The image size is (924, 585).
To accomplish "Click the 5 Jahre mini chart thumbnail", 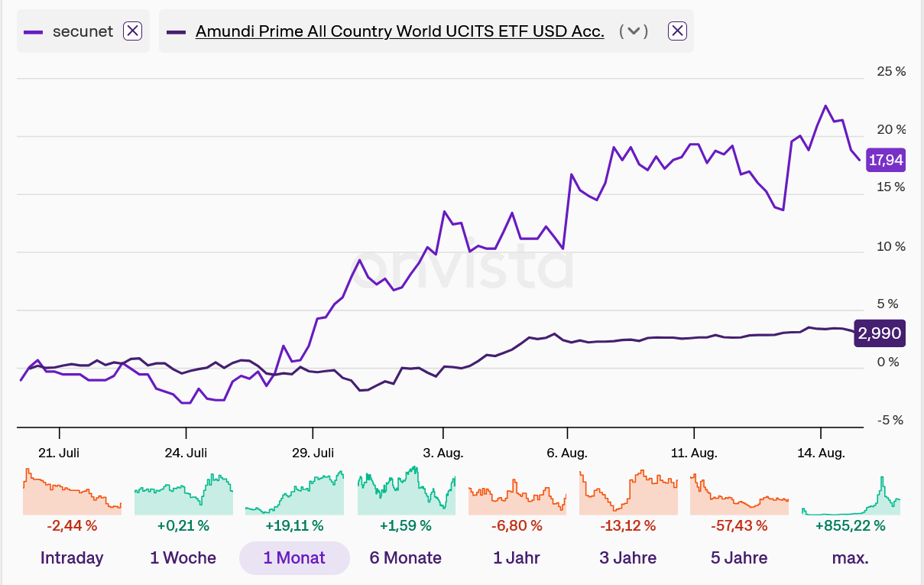I will tap(739, 494).
